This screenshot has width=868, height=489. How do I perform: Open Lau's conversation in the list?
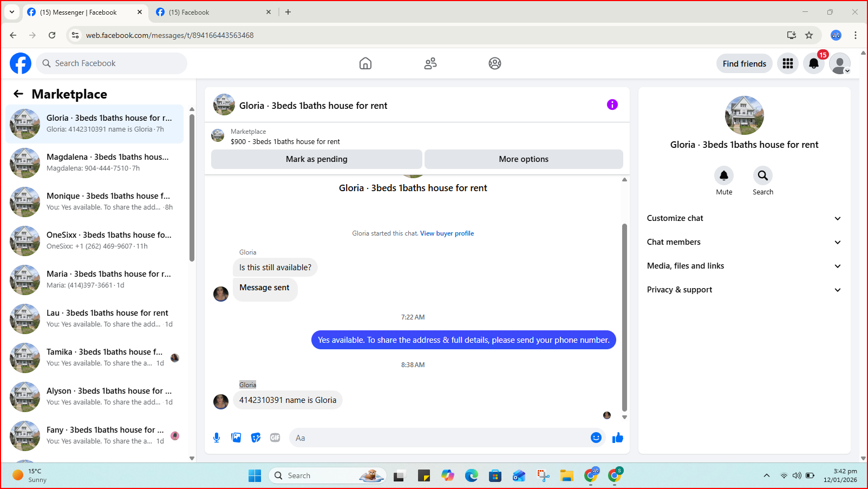point(94,318)
